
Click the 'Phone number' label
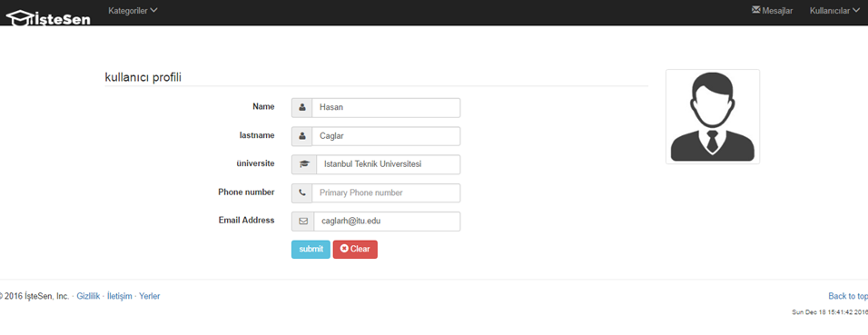pos(246,192)
